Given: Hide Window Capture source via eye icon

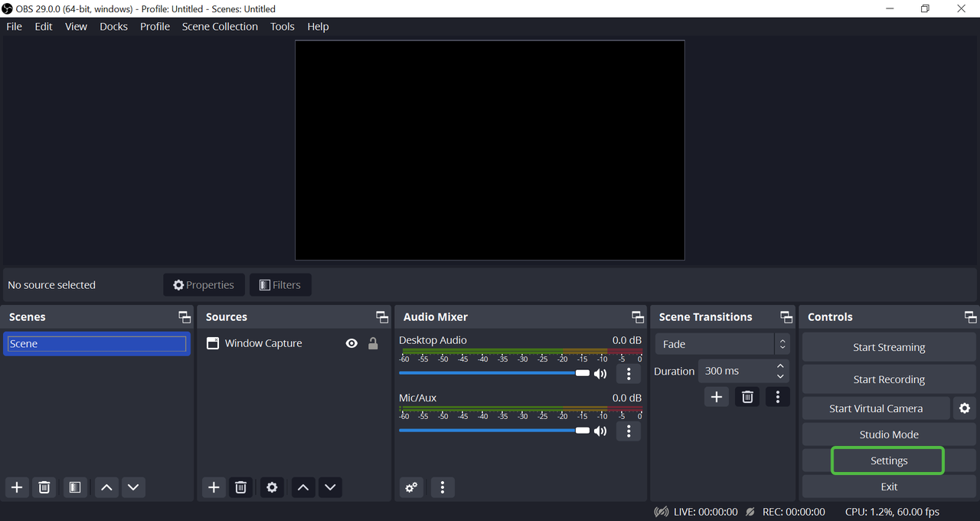Looking at the screenshot, I should (351, 343).
